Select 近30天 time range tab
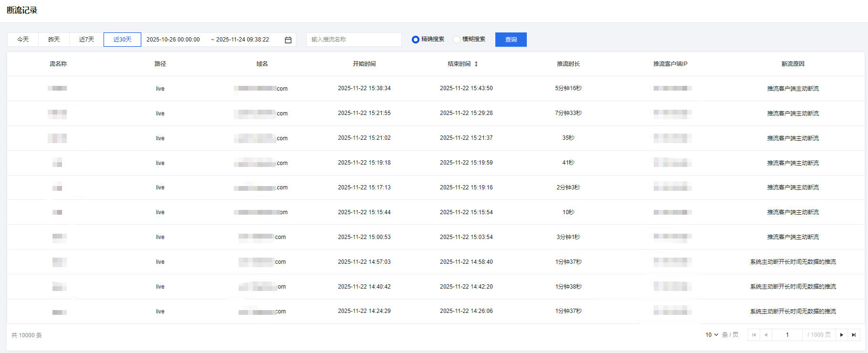 coord(122,40)
